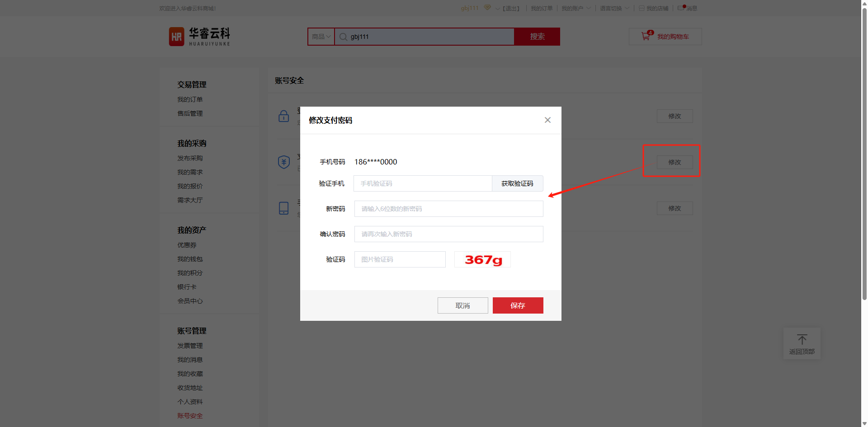868x427 pixels.
Task: Click 取消 to cancel the dialog
Action: coord(462,305)
